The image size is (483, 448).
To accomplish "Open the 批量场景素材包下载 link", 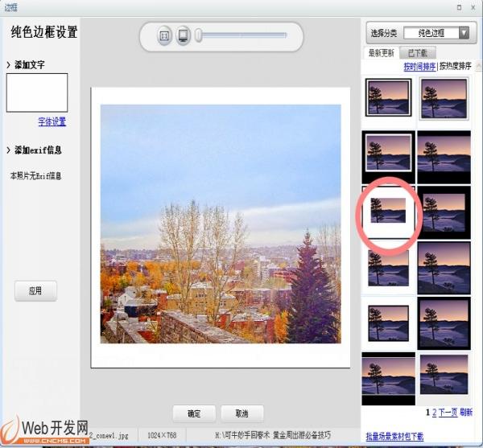I will [x=394, y=436].
